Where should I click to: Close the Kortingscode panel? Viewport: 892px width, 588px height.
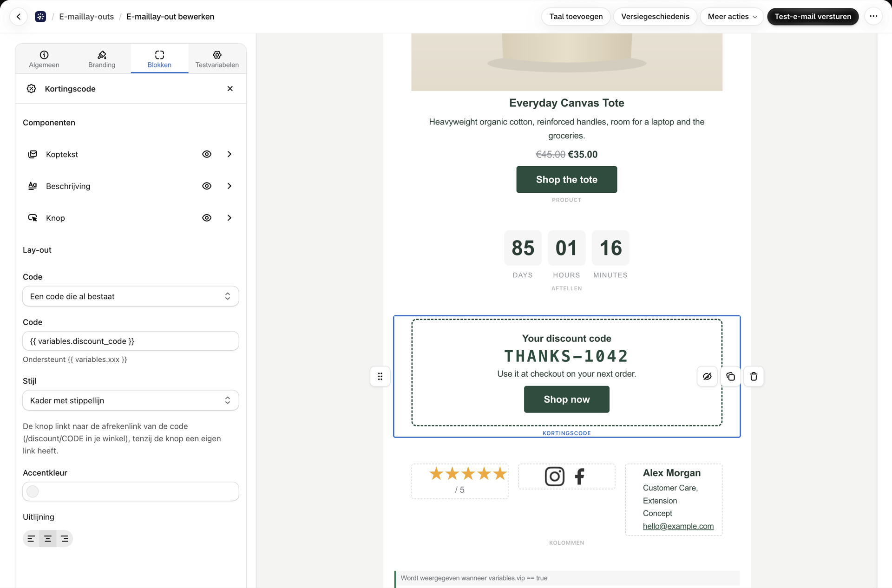tap(230, 89)
